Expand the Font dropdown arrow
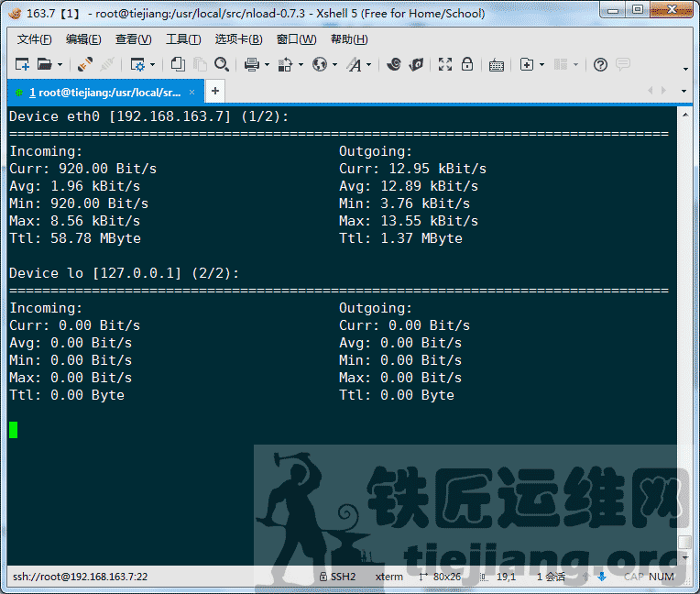700x594 pixels. click(368, 65)
